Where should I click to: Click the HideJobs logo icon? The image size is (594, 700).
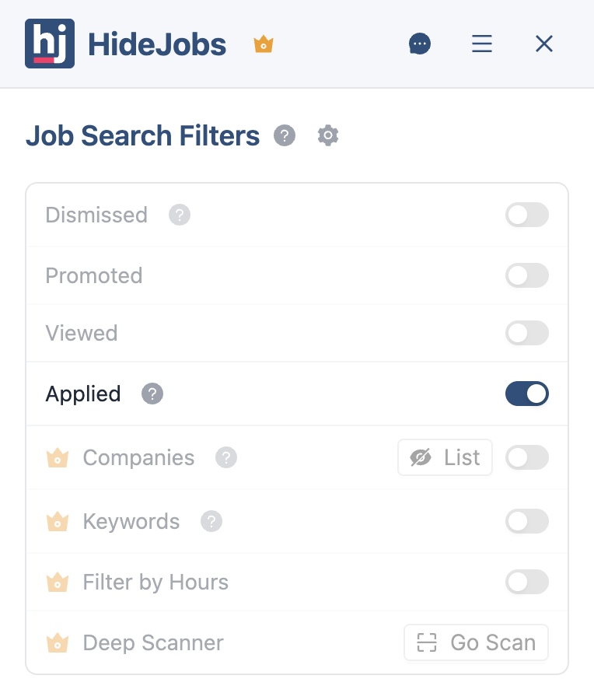point(50,44)
